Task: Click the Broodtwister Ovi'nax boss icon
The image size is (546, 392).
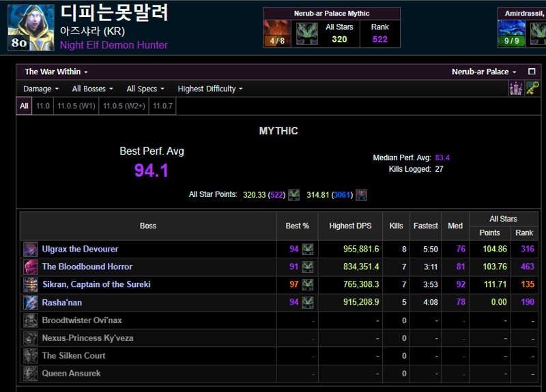Action: 31,320
